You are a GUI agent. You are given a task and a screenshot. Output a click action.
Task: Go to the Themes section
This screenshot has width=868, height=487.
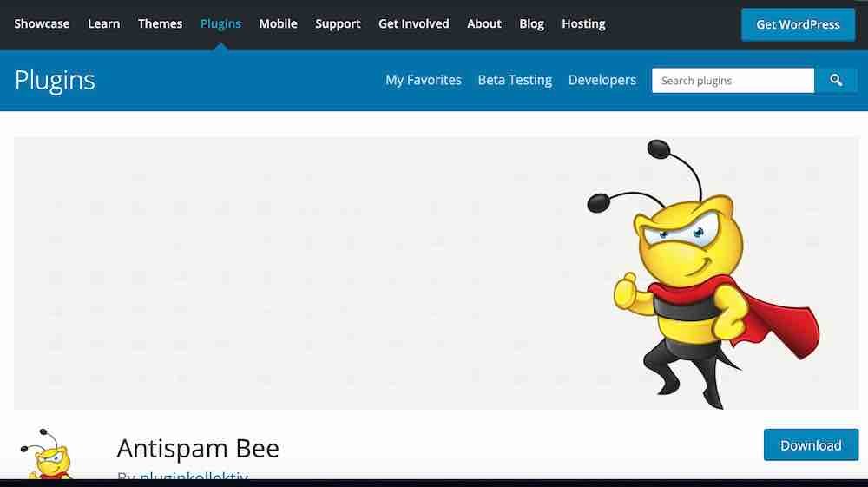click(x=160, y=23)
